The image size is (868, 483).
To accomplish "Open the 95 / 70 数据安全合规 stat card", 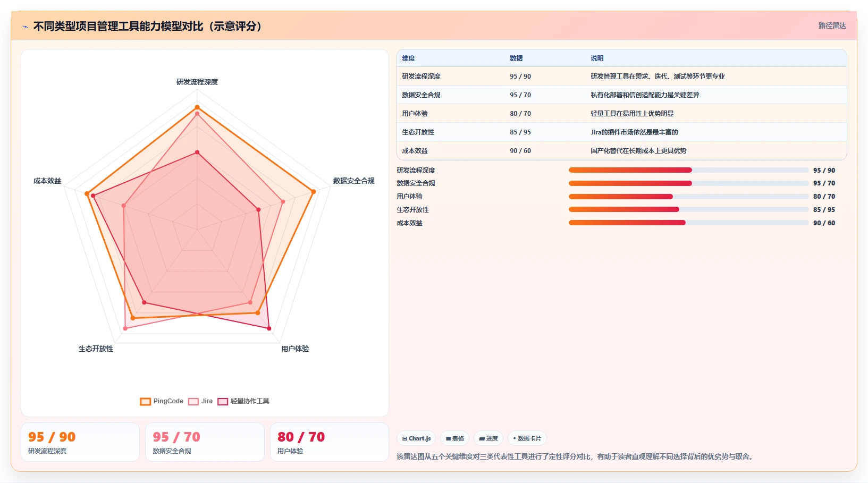I will [x=205, y=442].
